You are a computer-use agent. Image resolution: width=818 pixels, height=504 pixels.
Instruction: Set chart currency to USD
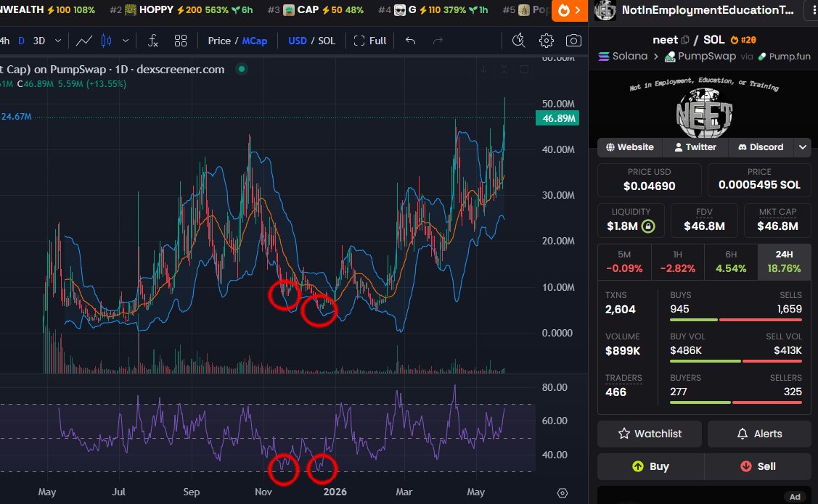tap(298, 41)
